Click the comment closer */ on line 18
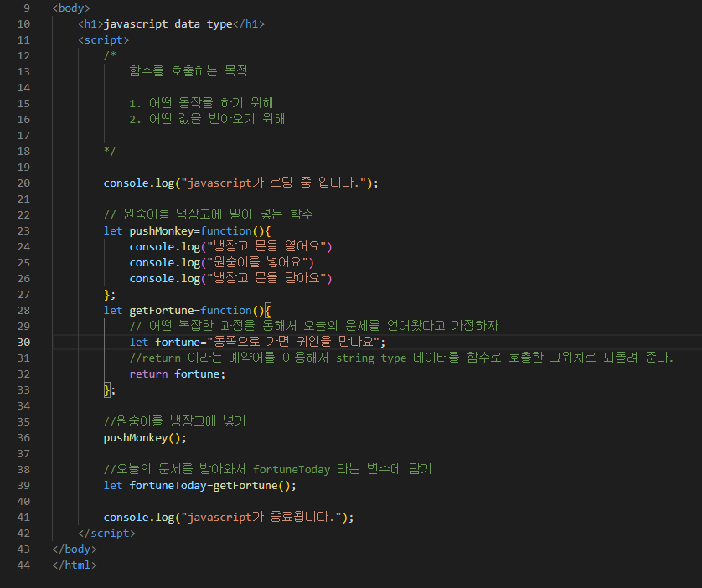This screenshot has width=702, height=588. pos(110,152)
